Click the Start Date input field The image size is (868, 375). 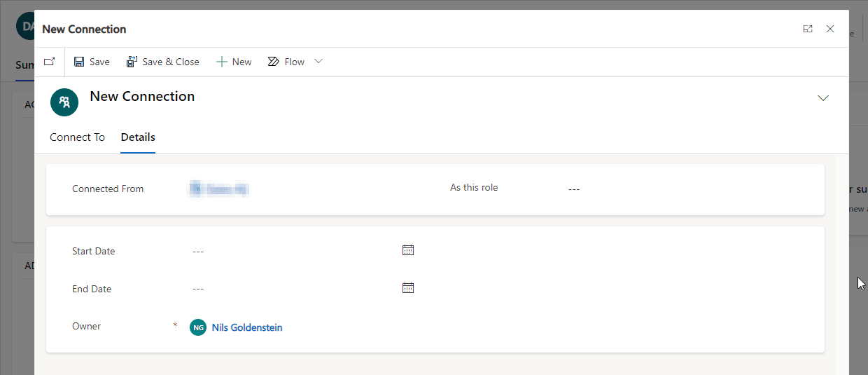290,251
